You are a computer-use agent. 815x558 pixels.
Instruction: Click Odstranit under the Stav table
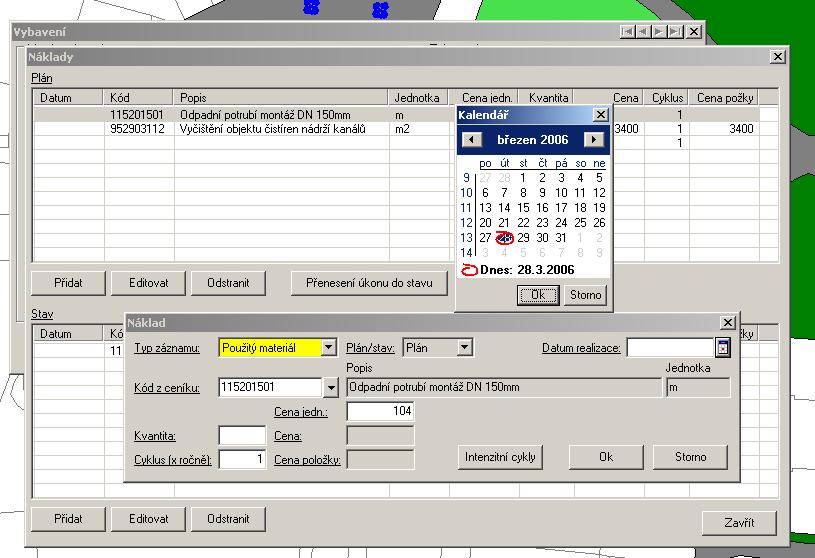pyautogui.click(x=228, y=519)
